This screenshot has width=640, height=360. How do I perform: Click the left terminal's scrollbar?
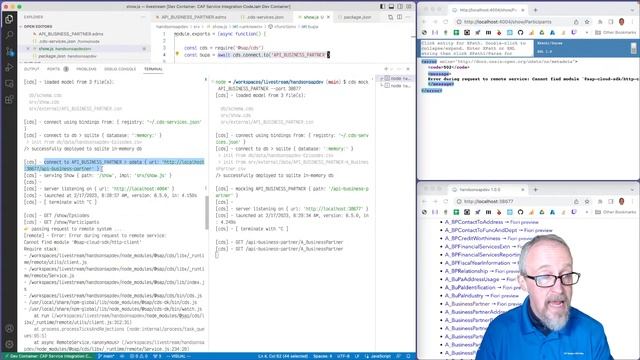click(207, 212)
